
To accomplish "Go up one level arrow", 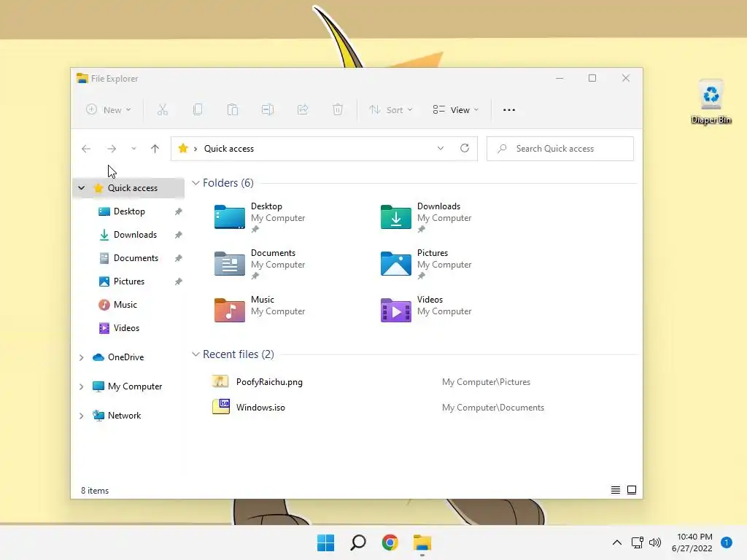I will [155, 149].
